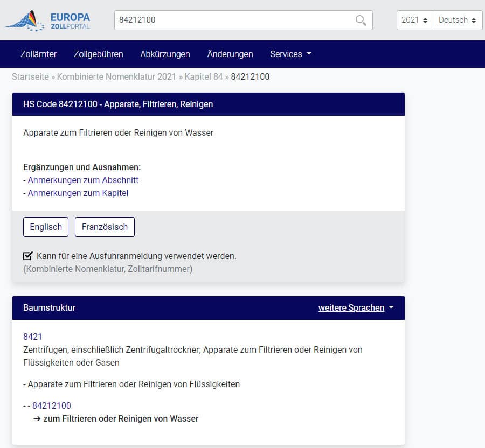
Task: Expand the weitere Sprachen dropdown
Action: tap(356, 308)
